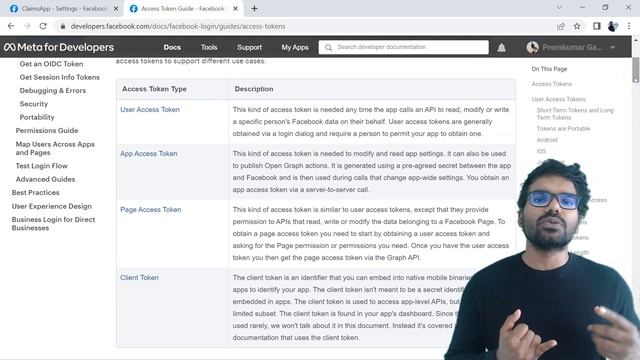Jump to Tokens are Portable section
The width and height of the screenshot is (640, 360).
(563, 129)
